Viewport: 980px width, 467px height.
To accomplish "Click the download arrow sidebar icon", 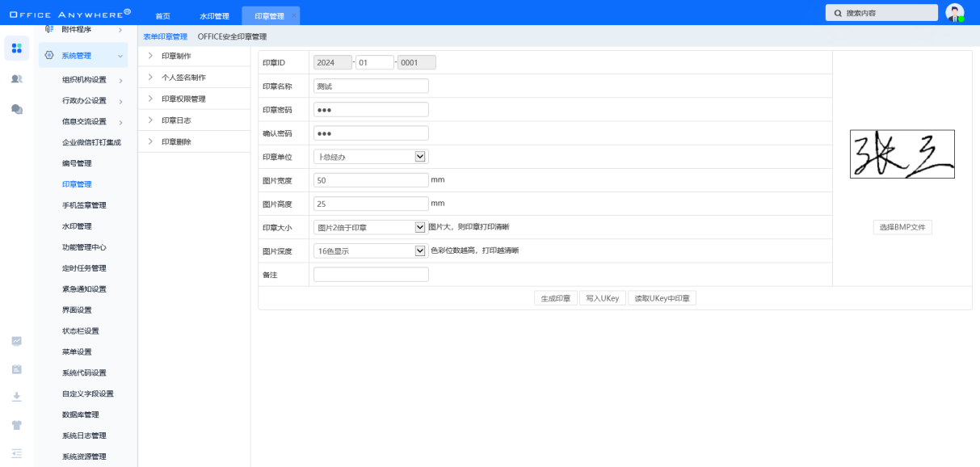I will tap(16, 397).
